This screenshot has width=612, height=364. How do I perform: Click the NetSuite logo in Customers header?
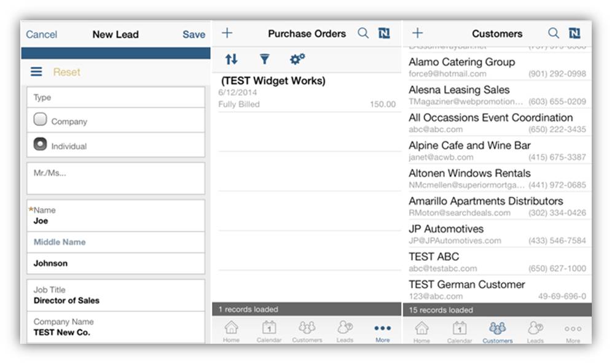575,33
